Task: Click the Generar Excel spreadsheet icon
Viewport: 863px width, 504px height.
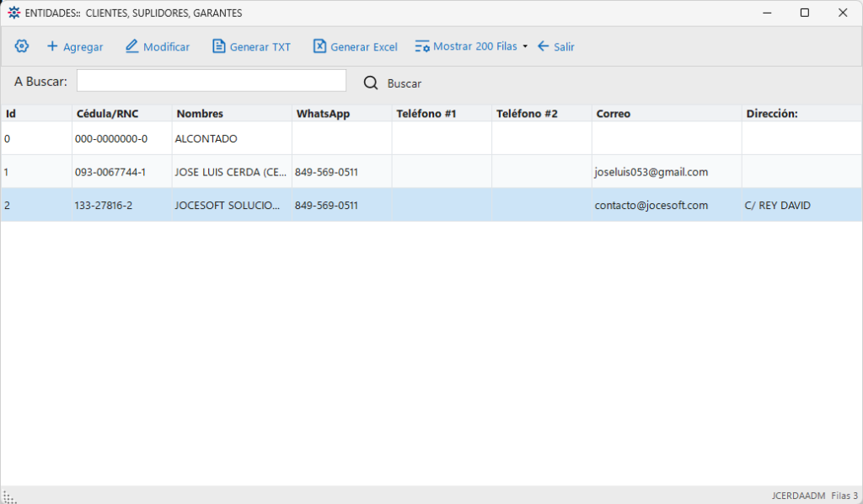Action: 319,46
